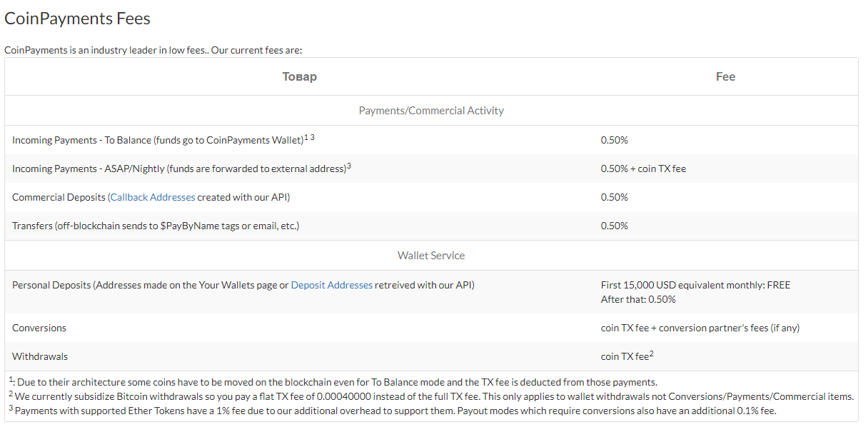868x432 pixels.
Task: Click the CoinPayments Fees heading
Action: pos(77,19)
